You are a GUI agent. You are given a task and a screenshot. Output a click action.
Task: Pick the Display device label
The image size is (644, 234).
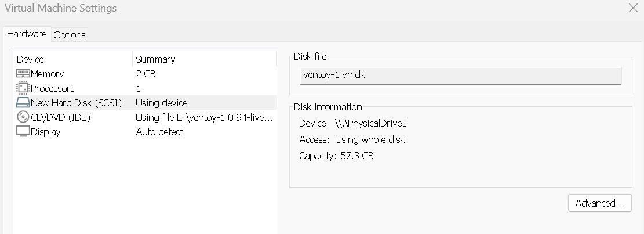(x=45, y=132)
